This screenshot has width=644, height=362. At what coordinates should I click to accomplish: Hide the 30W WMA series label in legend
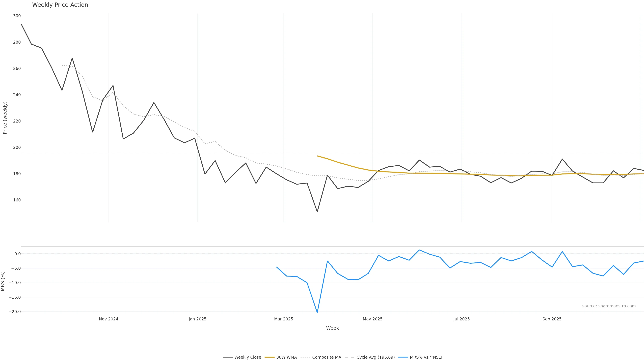click(286, 357)
